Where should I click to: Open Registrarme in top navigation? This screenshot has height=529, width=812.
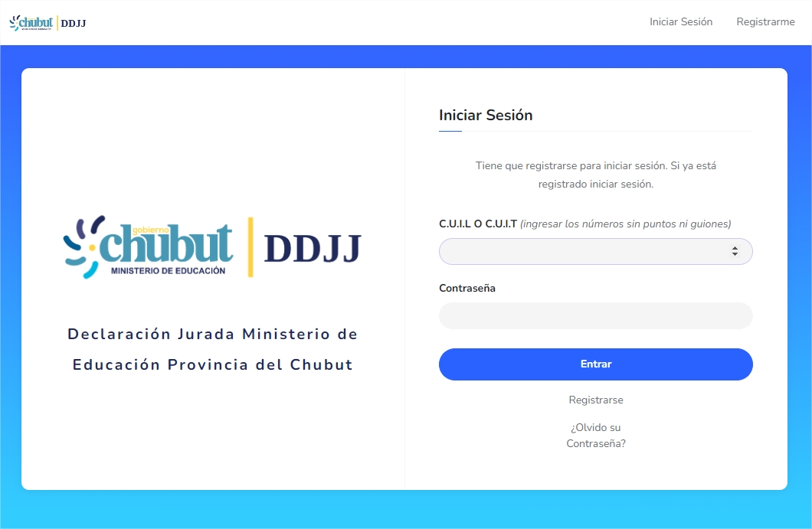pyautogui.click(x=765, y=21)
